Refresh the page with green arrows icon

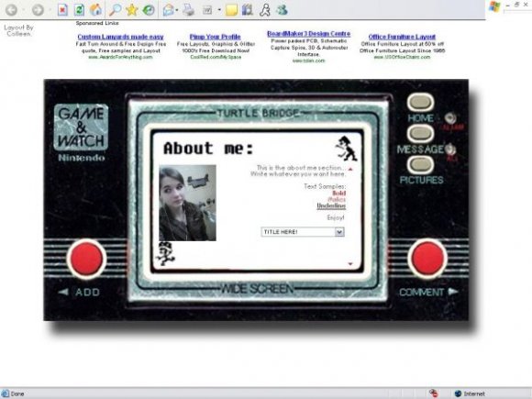79,10
